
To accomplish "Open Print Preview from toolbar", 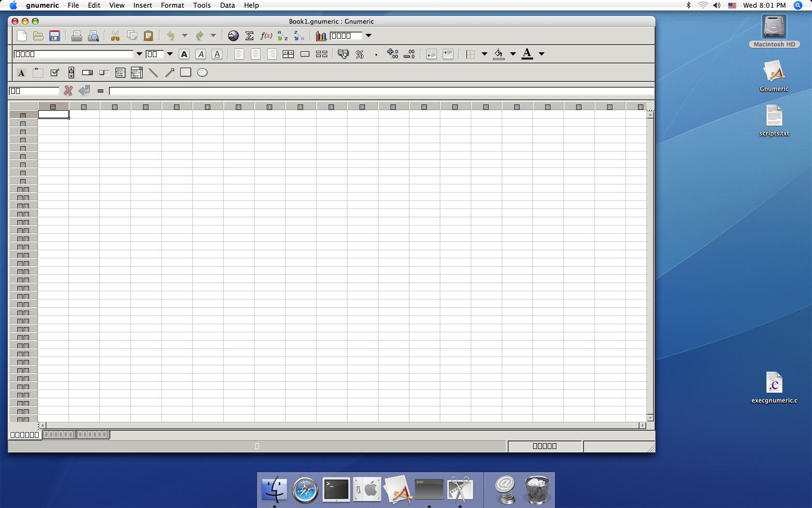I will [93, 36].
